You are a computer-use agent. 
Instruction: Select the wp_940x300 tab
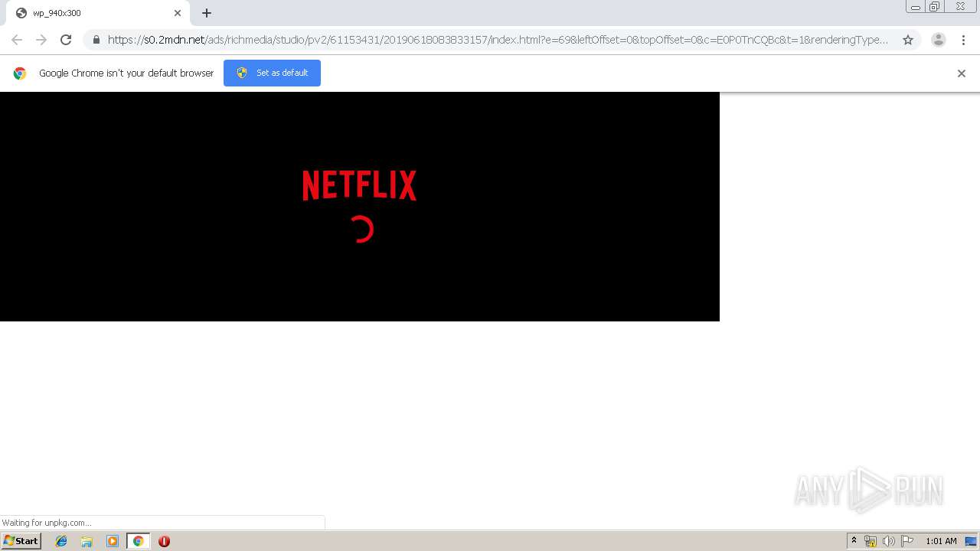tap(98, 13)
